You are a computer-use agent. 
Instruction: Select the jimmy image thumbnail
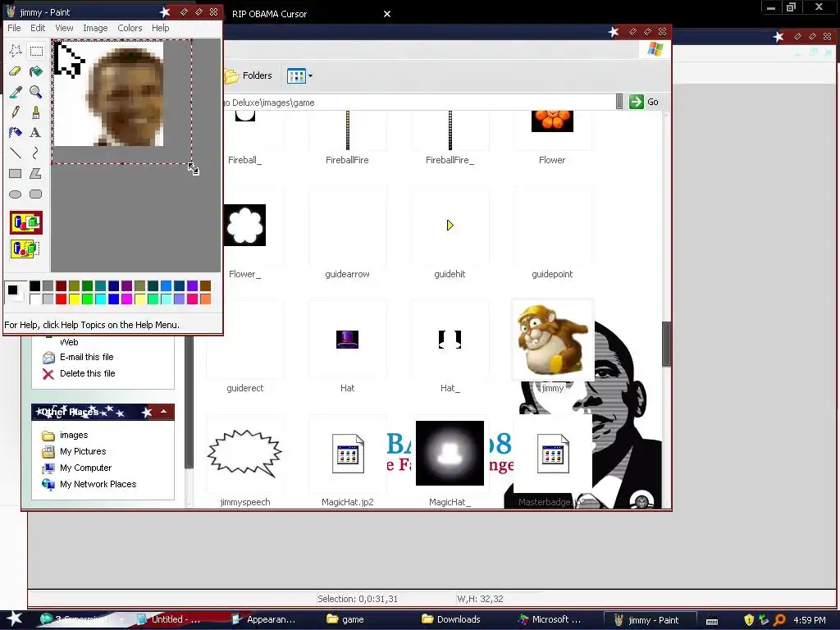[x=552, y=340]
